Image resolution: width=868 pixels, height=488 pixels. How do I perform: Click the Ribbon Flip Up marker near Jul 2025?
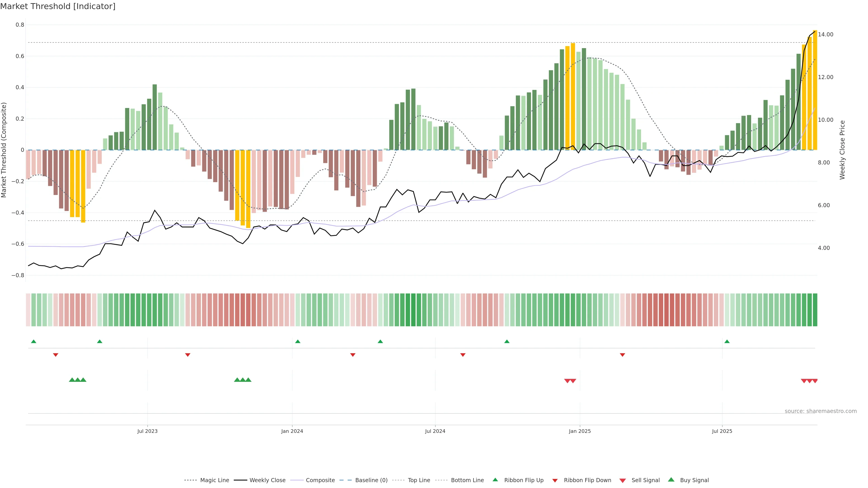(x=727, y=342)
